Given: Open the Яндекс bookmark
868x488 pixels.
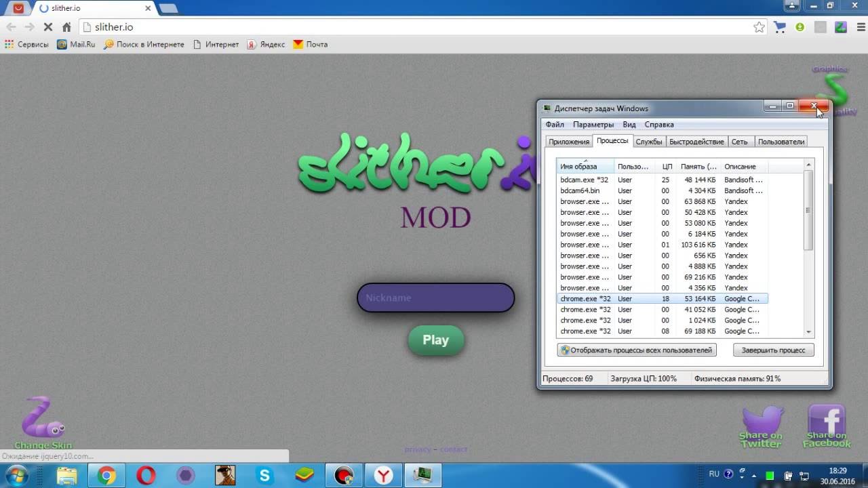Looking at the screenshot, I should pos(266,44).
